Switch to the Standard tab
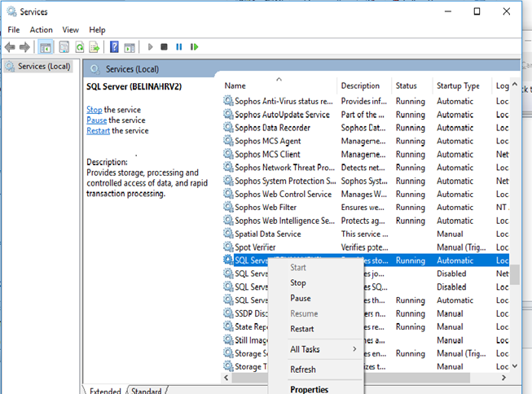The width and height of the screenshot is (532, 394). (x=147, y=391)
